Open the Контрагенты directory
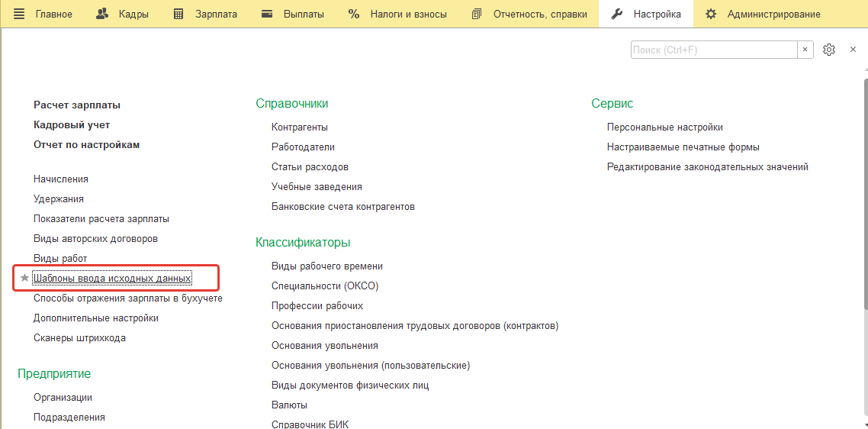Screen dimensions: 868x429 pos(300,127)
